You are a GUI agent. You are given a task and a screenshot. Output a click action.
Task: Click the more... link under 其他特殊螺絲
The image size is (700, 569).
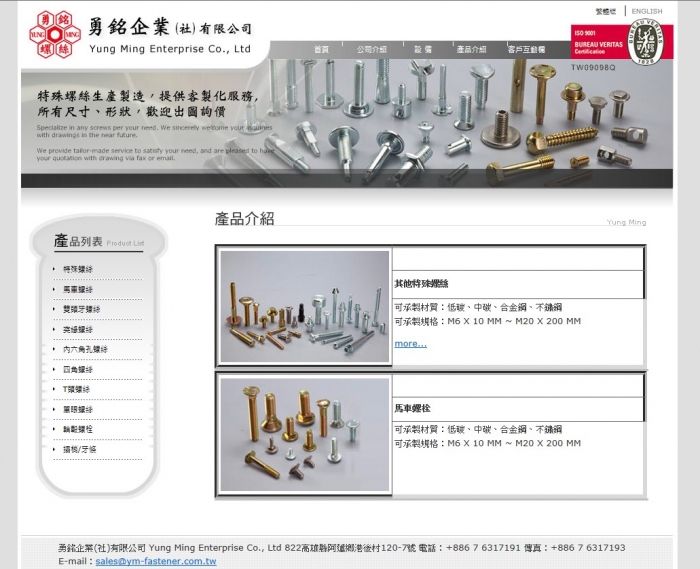pyautogui.click(x=410, y=344)
